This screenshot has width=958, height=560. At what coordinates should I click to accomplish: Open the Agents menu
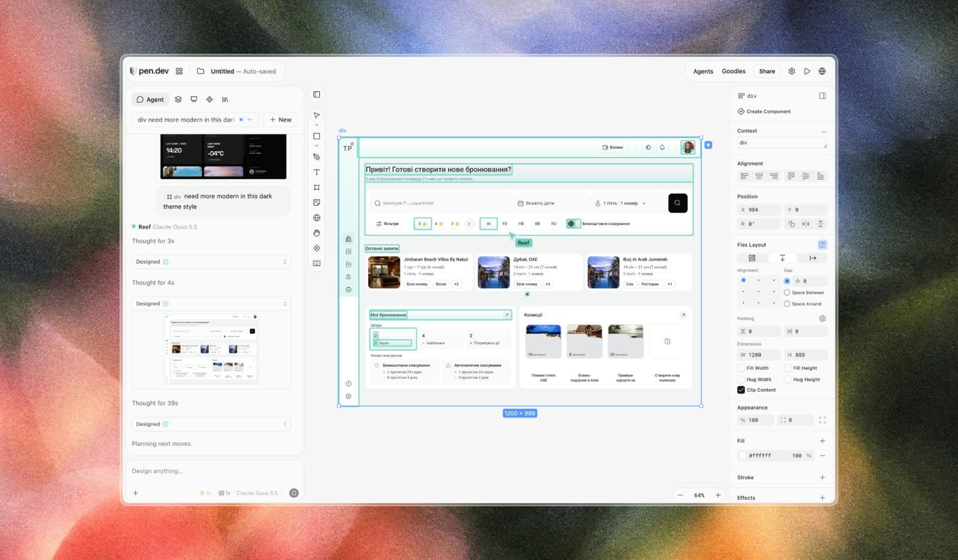point(703,71)
